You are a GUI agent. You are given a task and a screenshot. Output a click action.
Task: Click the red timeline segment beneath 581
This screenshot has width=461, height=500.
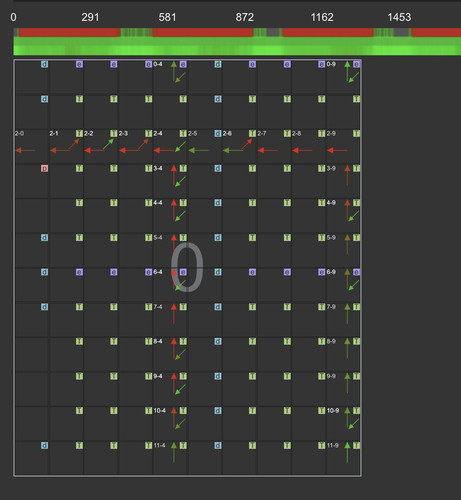(x=203, y=32)
